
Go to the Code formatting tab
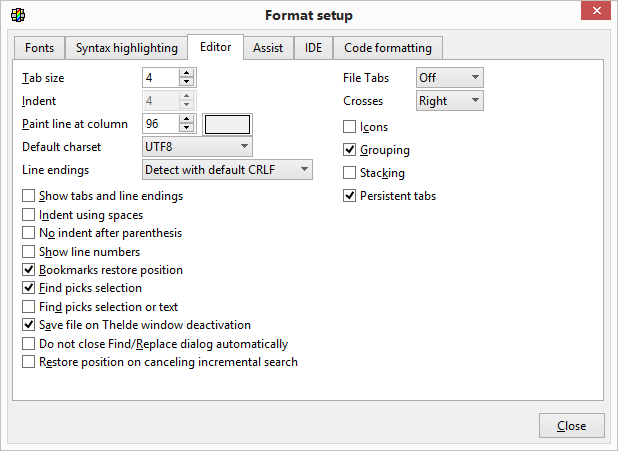point(388,48)
